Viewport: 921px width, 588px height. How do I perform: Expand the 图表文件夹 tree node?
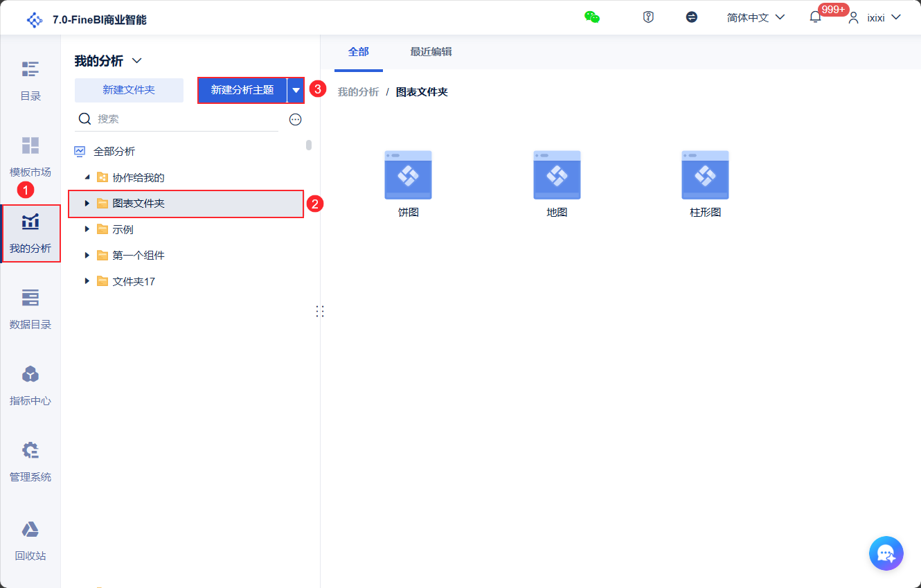tap(87, 204)
